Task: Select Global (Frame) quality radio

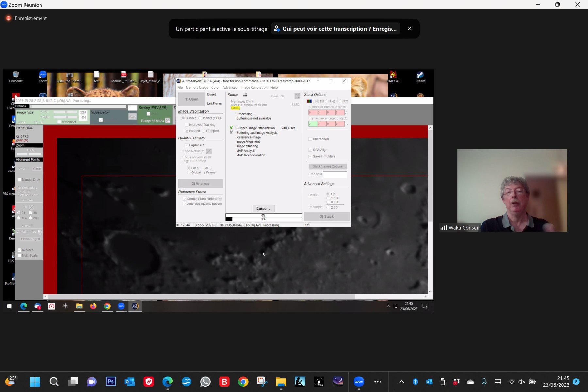Action: (x=188, y=172)
